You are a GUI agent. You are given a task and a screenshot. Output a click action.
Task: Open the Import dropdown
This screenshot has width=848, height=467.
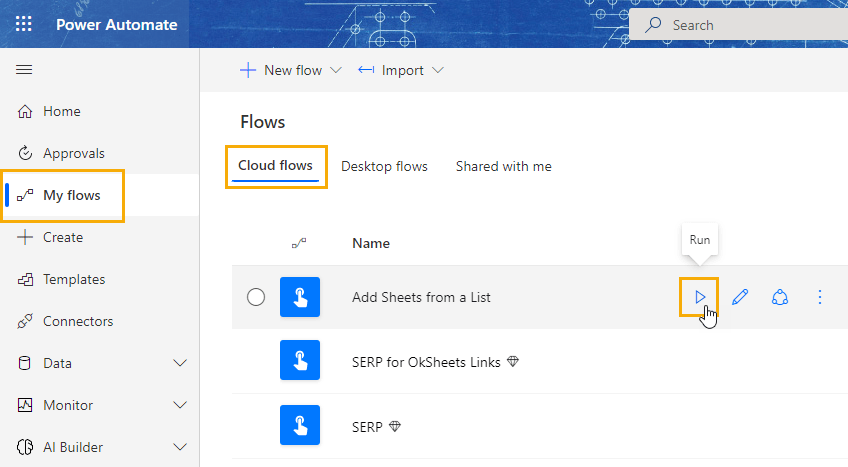point(401,70)
